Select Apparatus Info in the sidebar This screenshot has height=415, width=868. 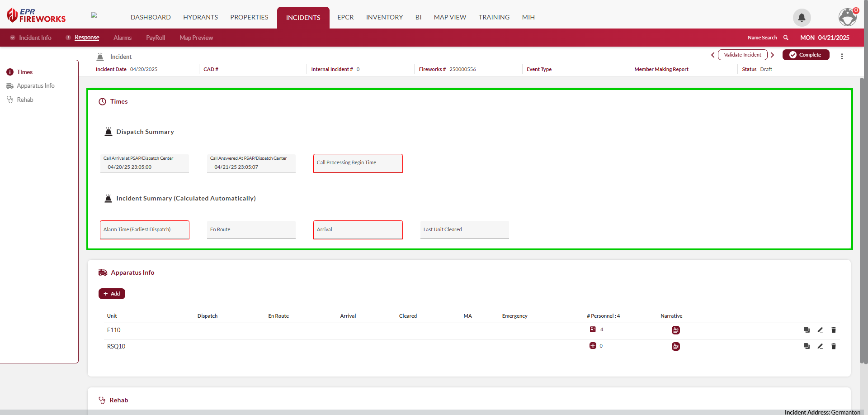click(x=35, y=86)
